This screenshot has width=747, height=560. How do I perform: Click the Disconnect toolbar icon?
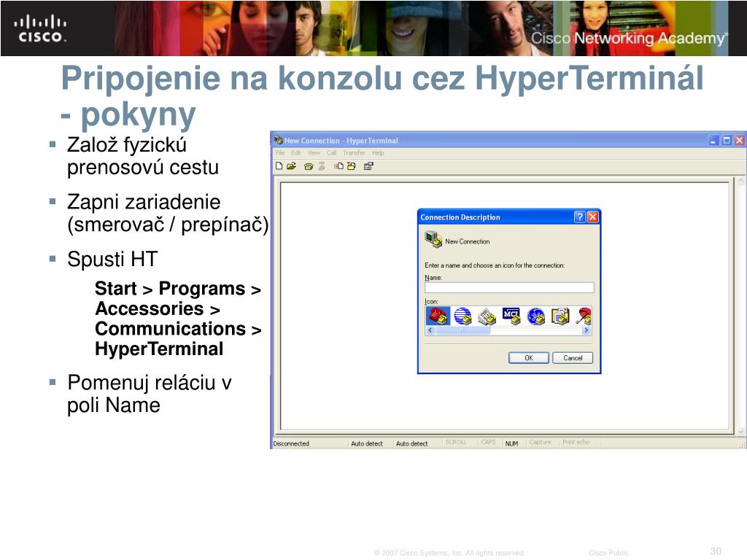[322, 166]
